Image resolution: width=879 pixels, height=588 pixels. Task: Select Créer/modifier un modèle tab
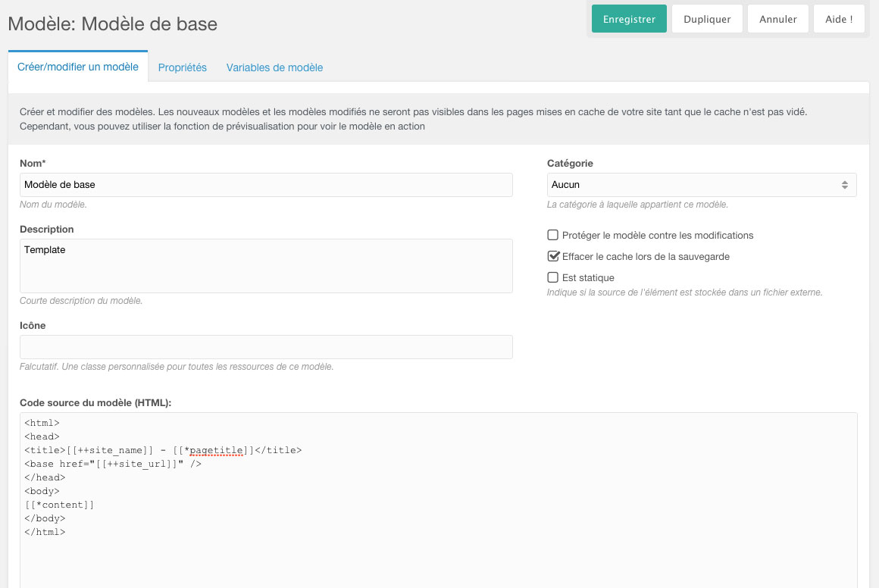78,67
